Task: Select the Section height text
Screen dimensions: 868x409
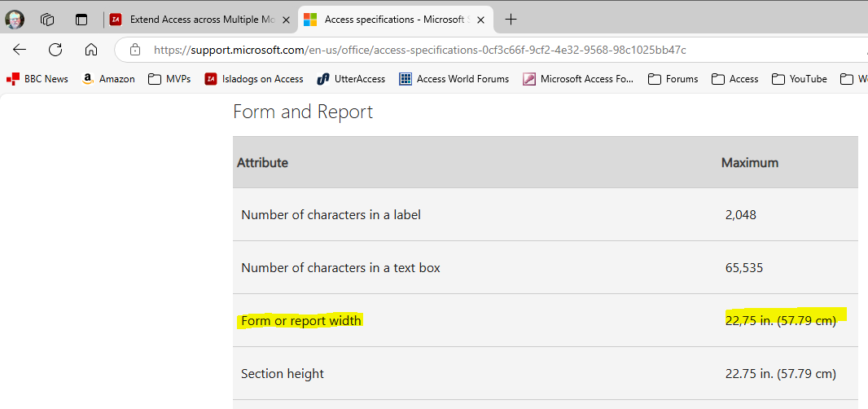Action: pyautogui.click(x=283, y=374)
